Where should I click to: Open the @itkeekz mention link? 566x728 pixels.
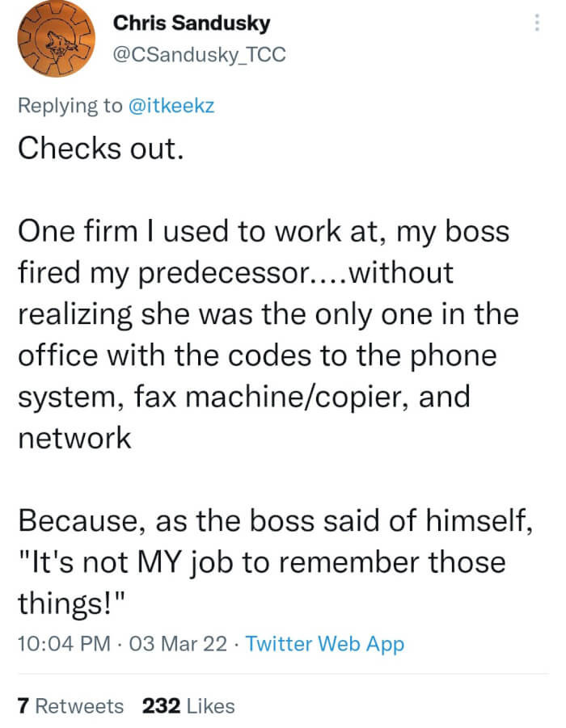tap(171, 105)
